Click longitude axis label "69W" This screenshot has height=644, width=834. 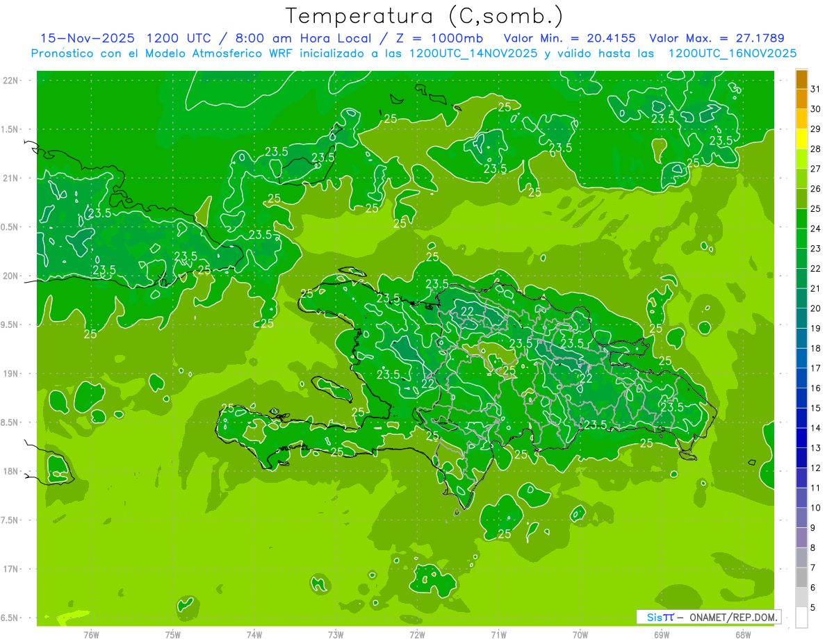click(x=661, y=635)
